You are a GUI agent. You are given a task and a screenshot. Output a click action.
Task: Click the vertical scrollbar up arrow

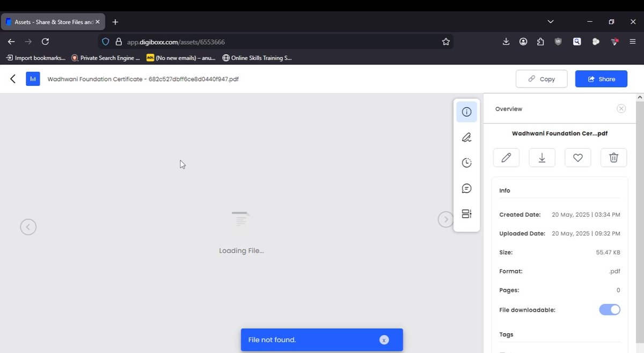639,98
